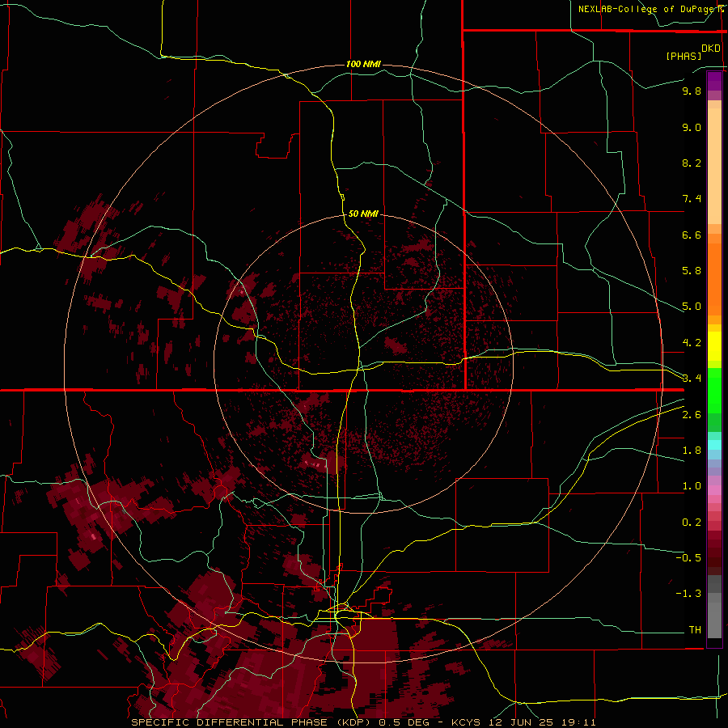Click the 50 NMI range ring label
The height and width of the screenshot is (728, 728).
click(363, 214)
